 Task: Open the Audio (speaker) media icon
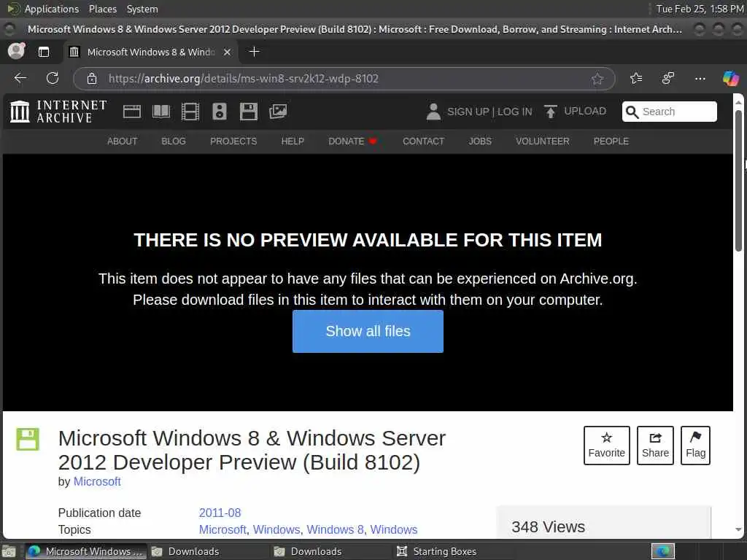click(219, 112)
